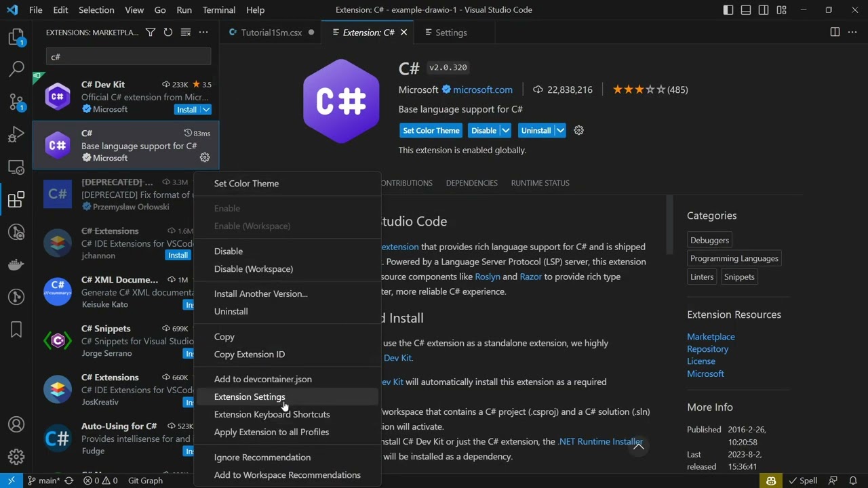Filter extensions with the funnel icon
The width and height of the screenshot is (868, 488).
coord(151,33)
